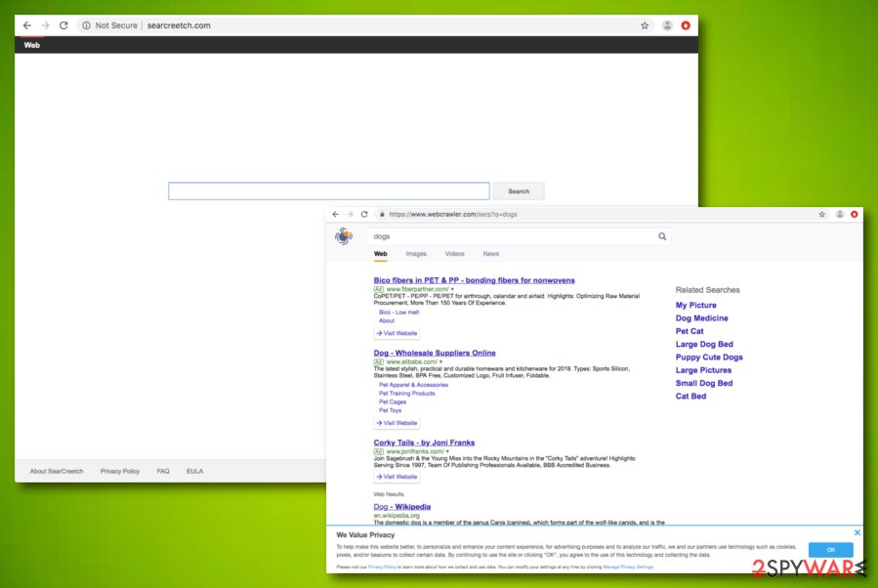
Task: Select related search My Picture
Action: (x=696, y=305)
